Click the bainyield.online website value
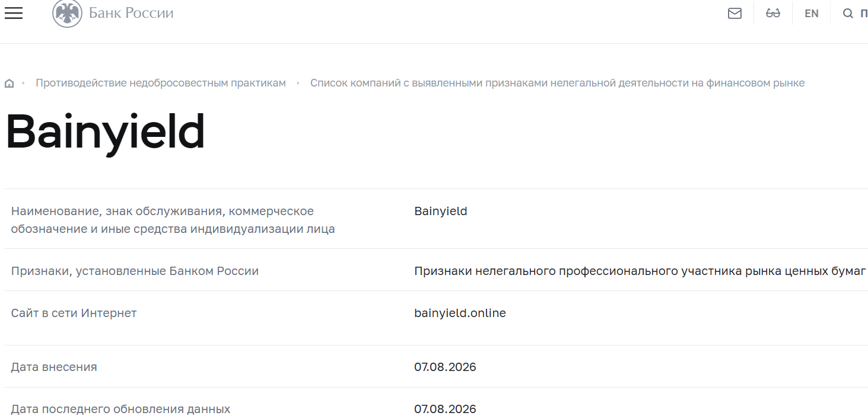Viewport: 868px width, 419px height. coord(460,313)
